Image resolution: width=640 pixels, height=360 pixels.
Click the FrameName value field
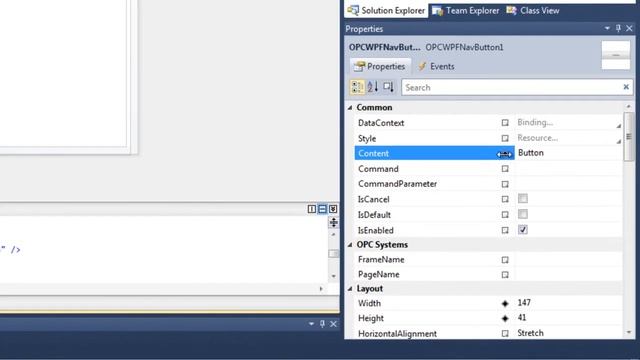tap(569, 260)
